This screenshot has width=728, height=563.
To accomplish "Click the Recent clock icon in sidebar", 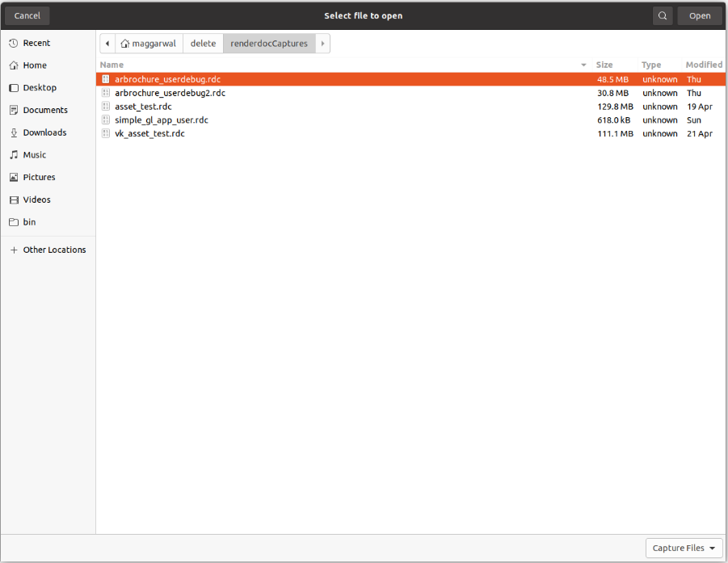I will click(14, 44).
